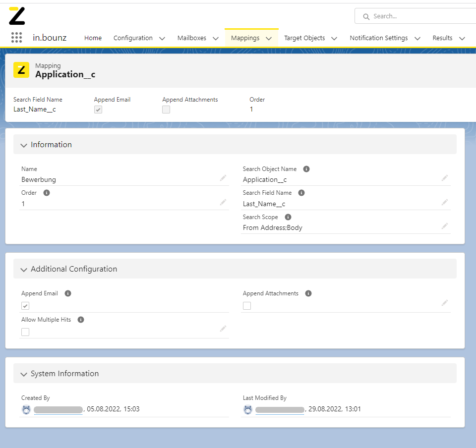The height and width of the screenshot is (448, 476).
Task: Open the Mappings tab dropdown chevron
Action: click(269, 38)
